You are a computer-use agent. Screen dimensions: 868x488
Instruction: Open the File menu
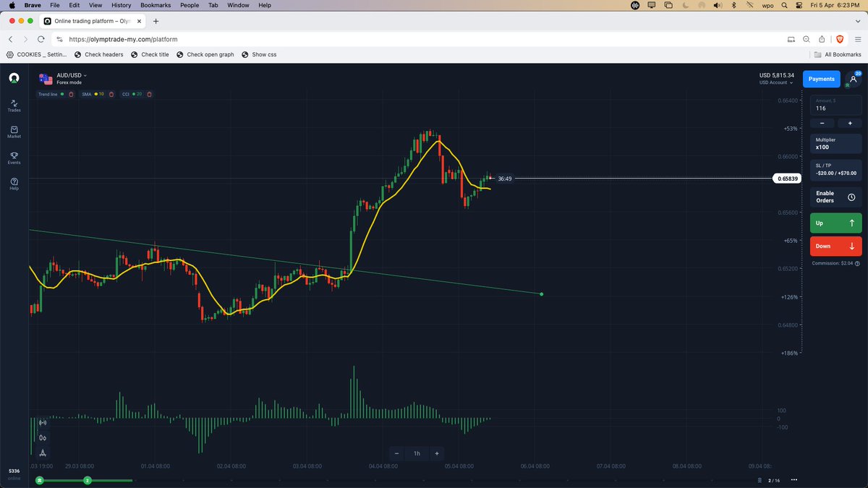[x=54, y=5]
